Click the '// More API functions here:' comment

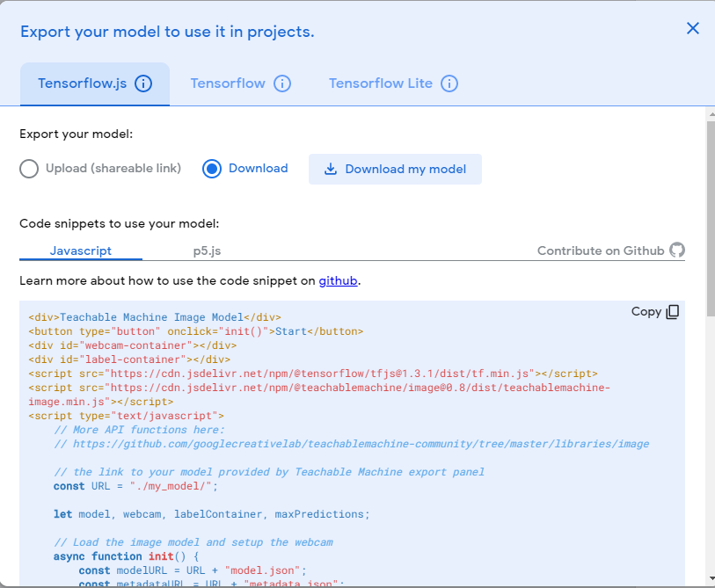click(x=139, y=430)
